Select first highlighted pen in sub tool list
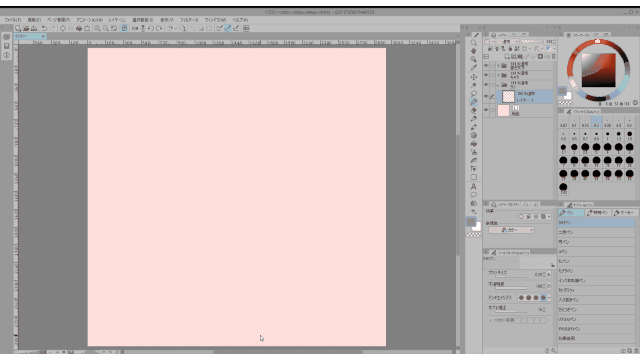The height and width of the screenshot is (360, 640). (x=596, y=222)
